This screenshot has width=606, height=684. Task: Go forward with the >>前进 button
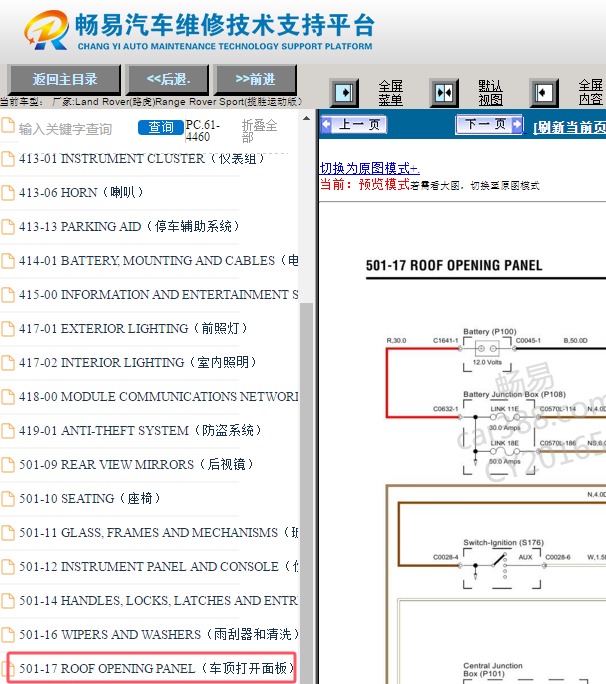[x=255, y=79]
